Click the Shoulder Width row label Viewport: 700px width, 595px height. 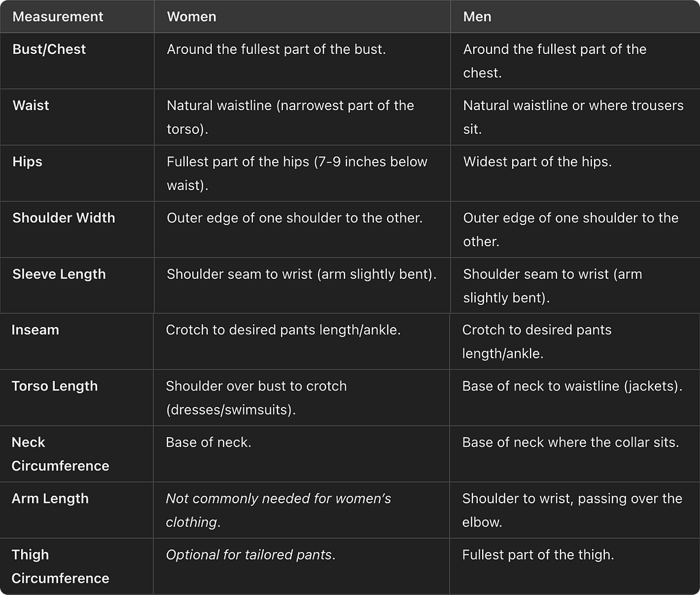click(x=64, y=218)
